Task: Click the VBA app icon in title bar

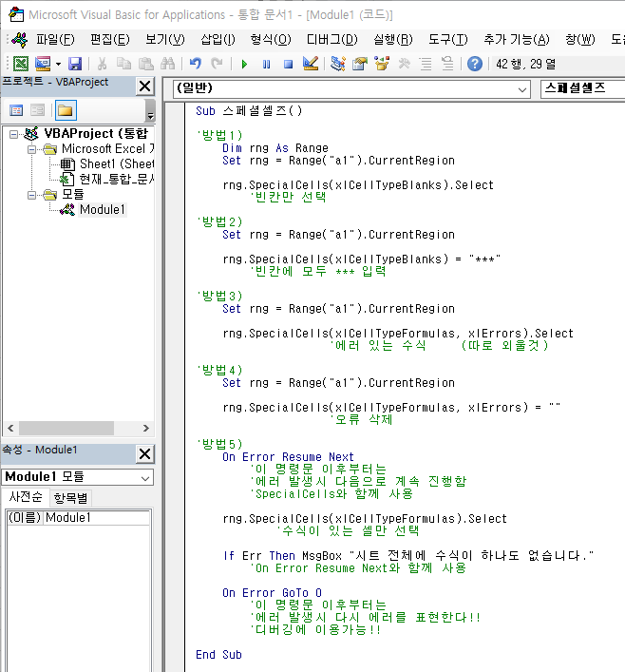Action: coord(16,14)
